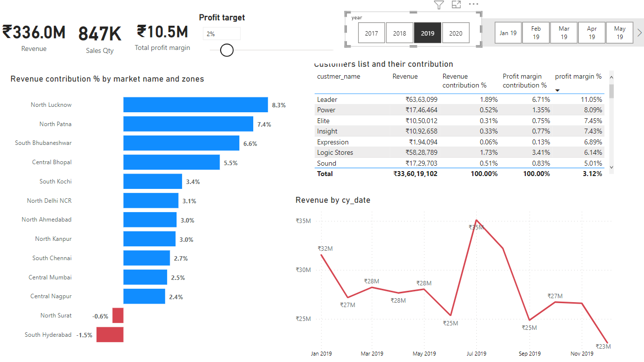Select Jan 19 month tile
This screenshot has width=644, height=362.
pyautogui.click(x=508, y=33)
